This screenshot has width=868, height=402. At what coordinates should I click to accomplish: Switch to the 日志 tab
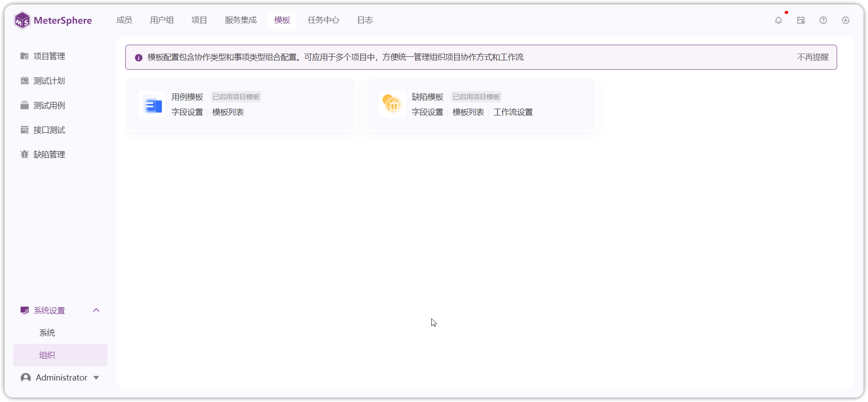pos(365,20)
